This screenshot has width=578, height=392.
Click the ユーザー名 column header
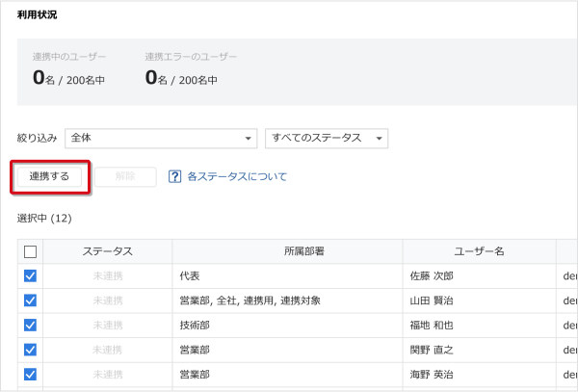coord(479,251)
